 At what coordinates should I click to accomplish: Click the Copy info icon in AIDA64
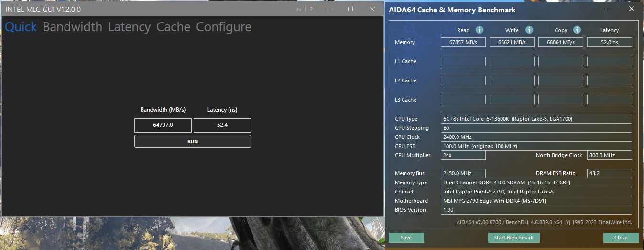point(577,30)
